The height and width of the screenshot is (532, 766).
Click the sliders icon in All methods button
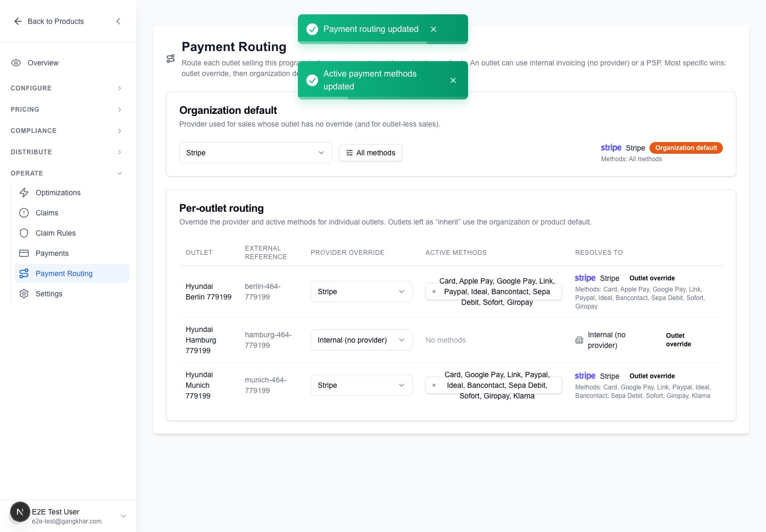[x=349, y=153]
